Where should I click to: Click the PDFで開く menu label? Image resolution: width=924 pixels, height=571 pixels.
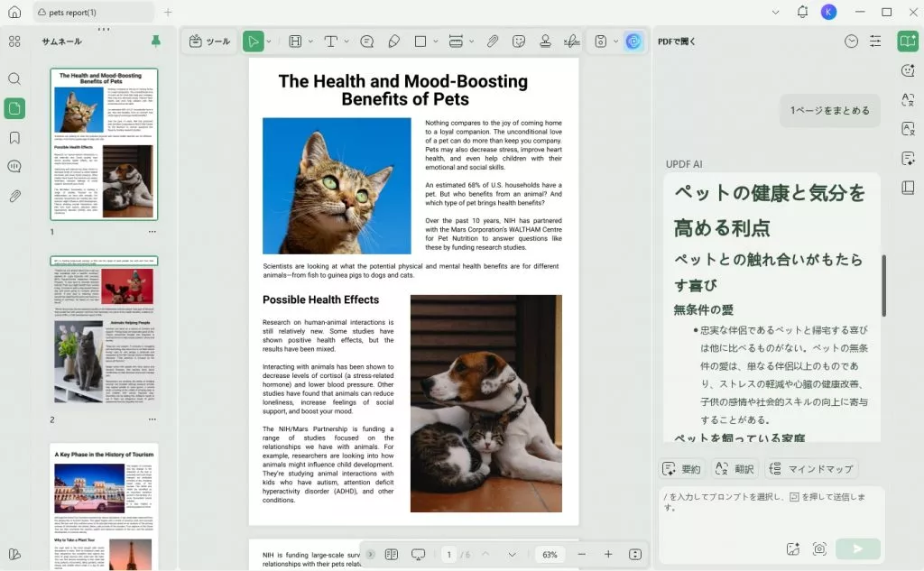(677, 41)
